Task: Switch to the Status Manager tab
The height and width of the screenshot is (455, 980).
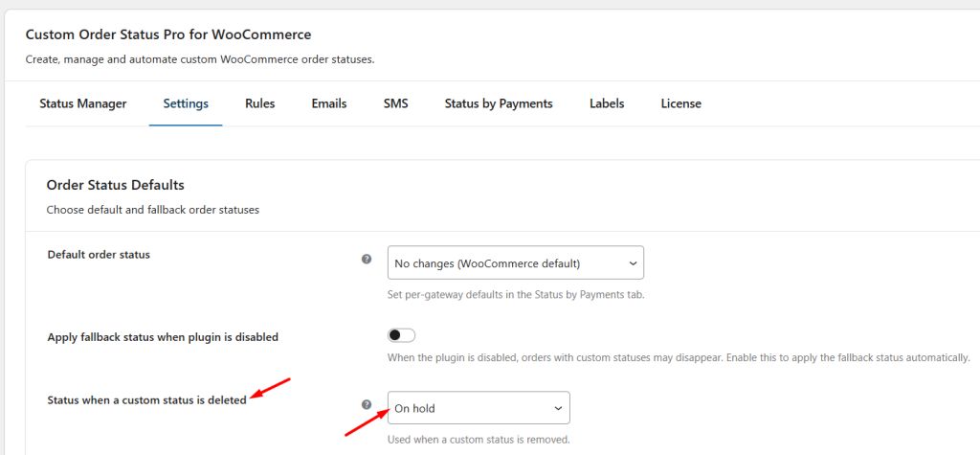Action: [x=83, y=103]
